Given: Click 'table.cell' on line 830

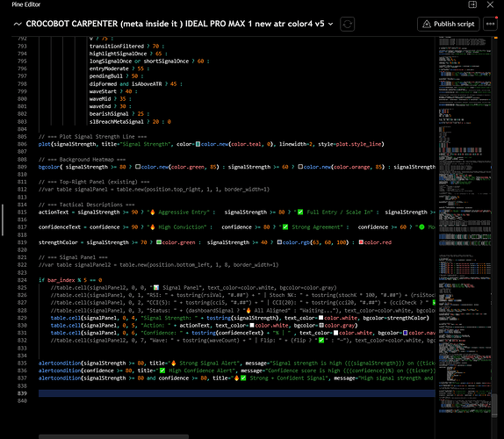Looking at the screenshot, I should (66, 325).
